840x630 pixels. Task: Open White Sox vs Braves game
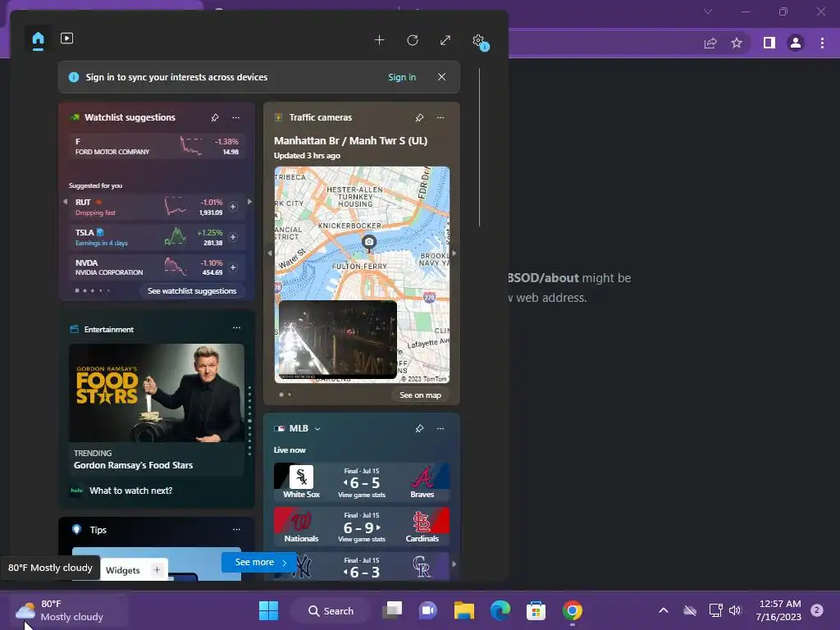[362, 482]
